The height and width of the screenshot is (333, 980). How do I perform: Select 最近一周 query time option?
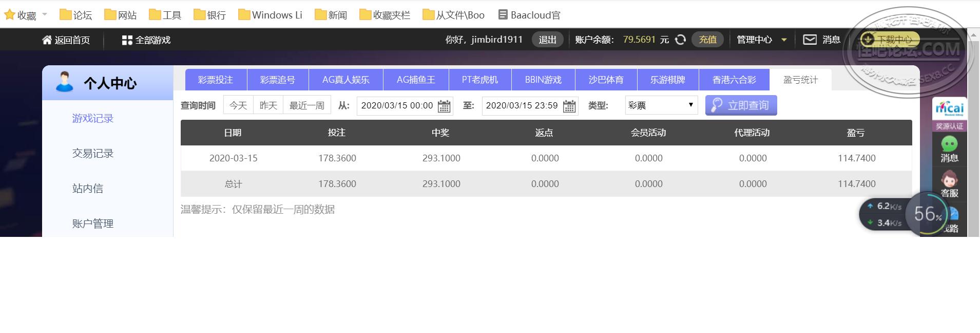tap(307, 105)
